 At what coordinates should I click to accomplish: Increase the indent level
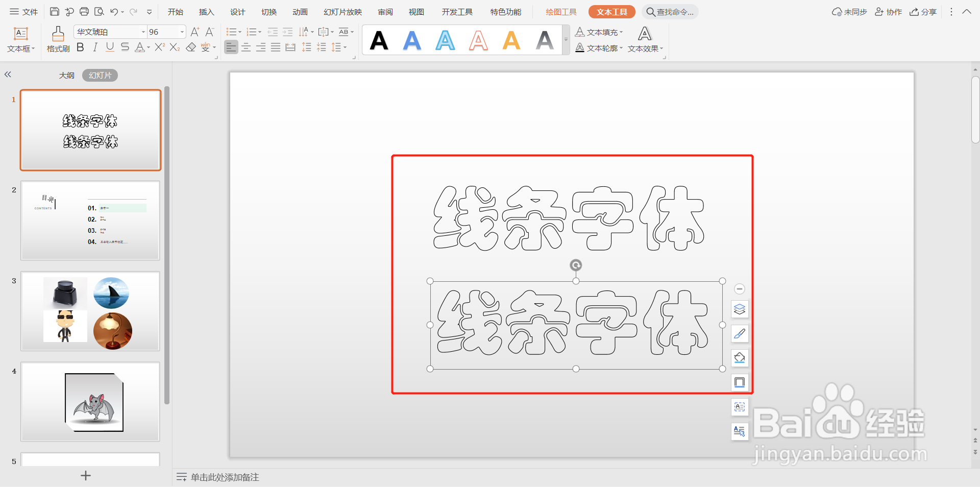click(288, 32)
